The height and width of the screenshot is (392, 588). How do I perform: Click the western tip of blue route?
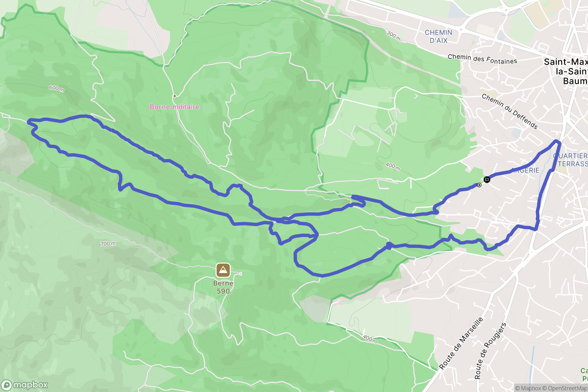click(29, 122)
